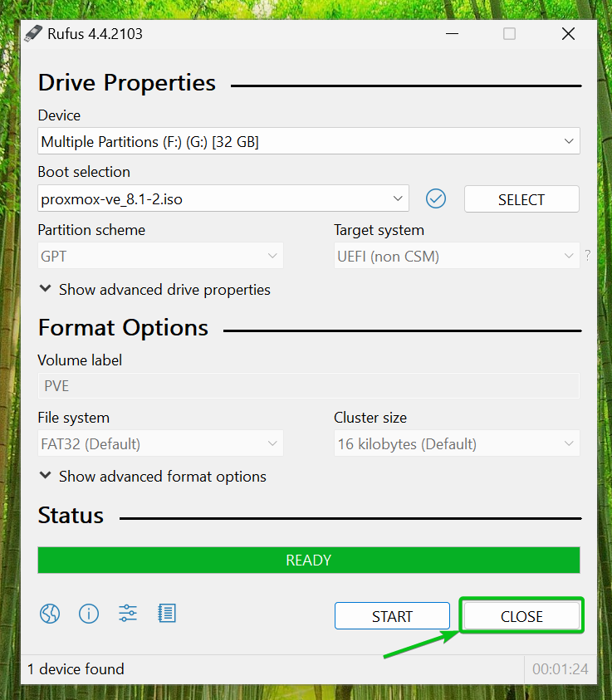Expand Show advanced format options

coord(153,477)
